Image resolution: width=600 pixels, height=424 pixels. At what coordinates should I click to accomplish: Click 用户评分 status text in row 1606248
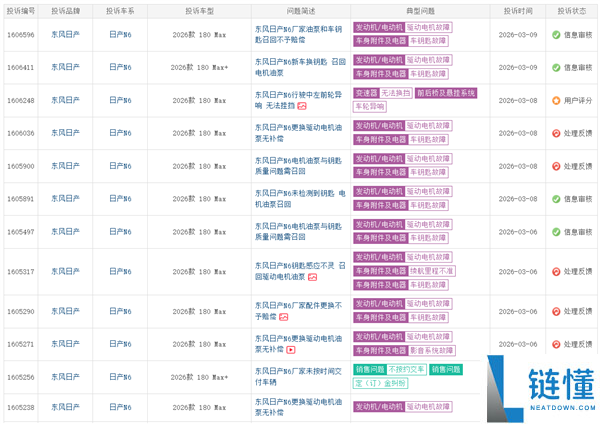(578, 101)
